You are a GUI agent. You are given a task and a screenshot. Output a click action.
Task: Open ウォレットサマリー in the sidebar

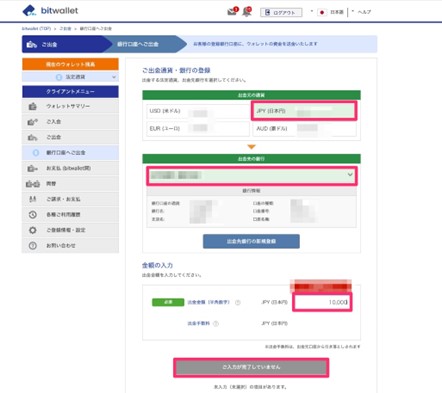pos(70,106)
